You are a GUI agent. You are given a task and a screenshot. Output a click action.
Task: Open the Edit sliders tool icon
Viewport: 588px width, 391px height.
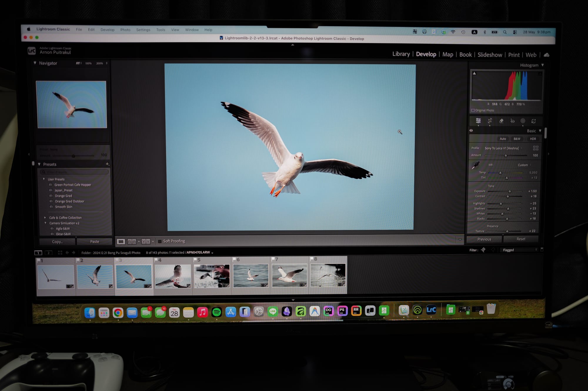(x=478, y=121)
